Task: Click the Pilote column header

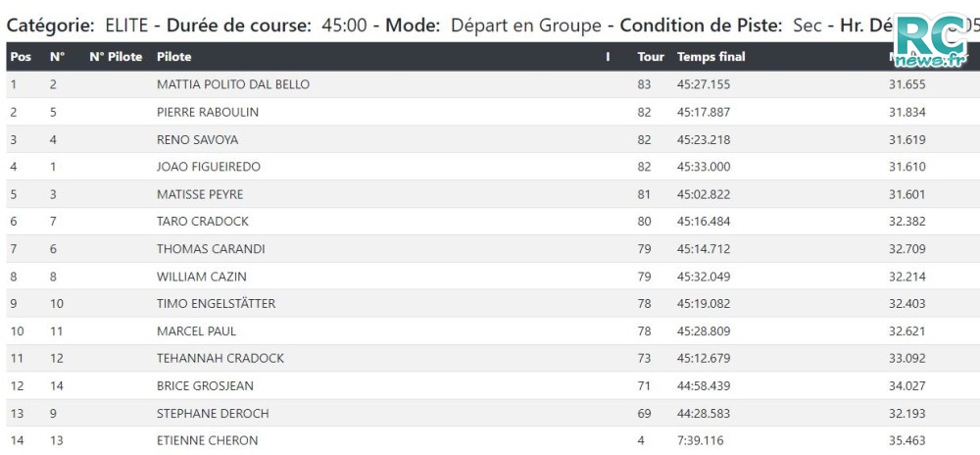Action: pyautogui.click(x=173, y=57)
